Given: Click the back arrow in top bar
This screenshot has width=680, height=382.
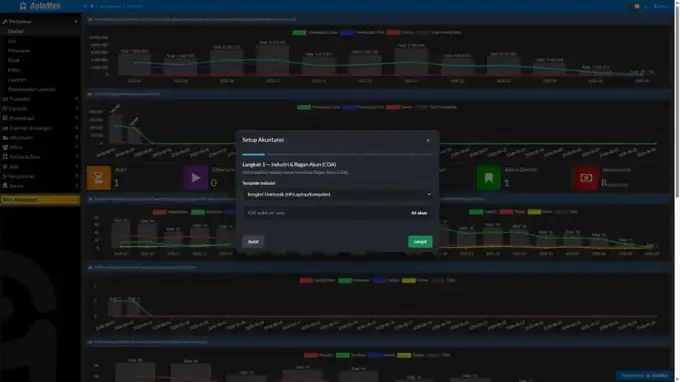Looking at the screenshot, I should click(85, 6).
